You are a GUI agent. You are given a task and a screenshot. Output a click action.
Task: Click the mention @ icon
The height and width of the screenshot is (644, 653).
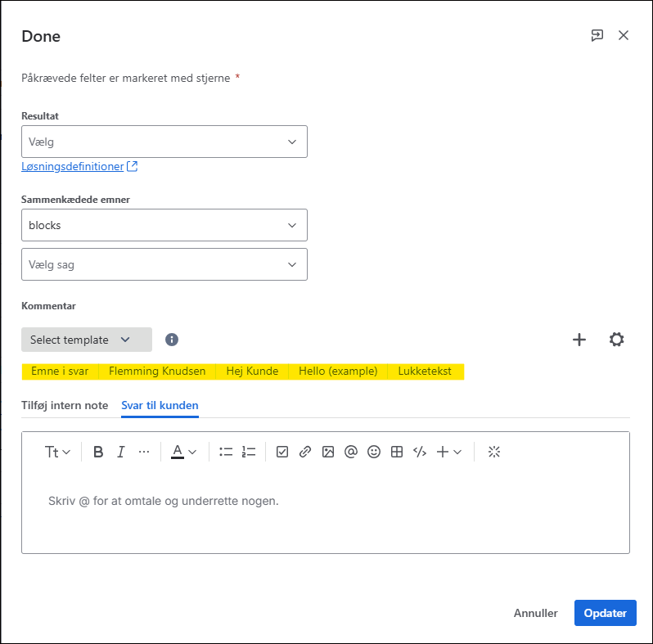(351, 452)
